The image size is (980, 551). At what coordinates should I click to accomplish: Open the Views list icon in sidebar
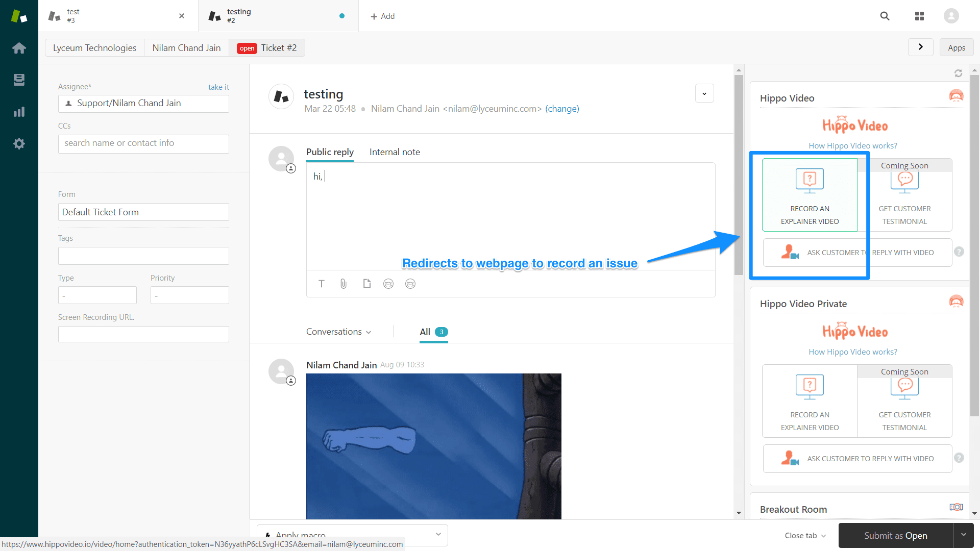(19, 80)
